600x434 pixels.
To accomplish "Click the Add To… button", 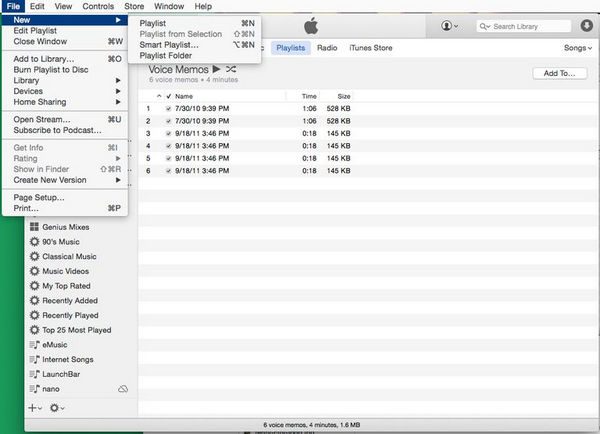I will tap(559, 73).
